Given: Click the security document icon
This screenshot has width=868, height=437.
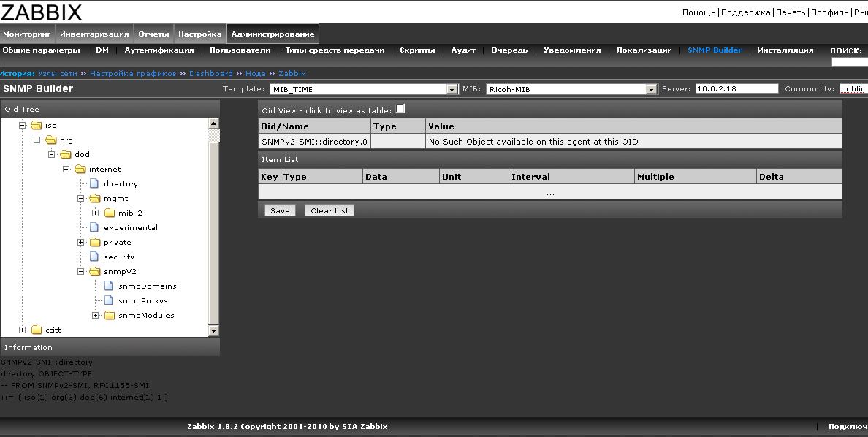Looking at the screenshot, I should pyautogui.click(x=95, y=257).
